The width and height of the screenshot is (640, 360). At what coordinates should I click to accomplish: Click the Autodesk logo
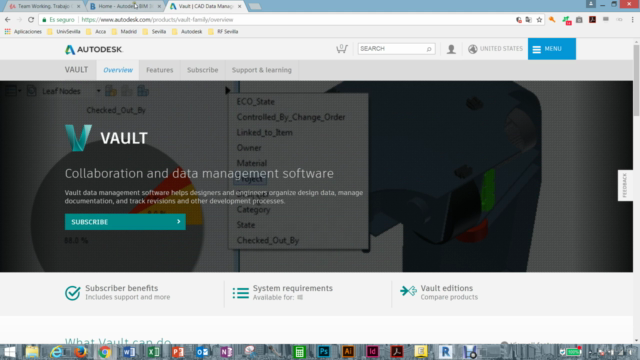(x=94, y=49)
